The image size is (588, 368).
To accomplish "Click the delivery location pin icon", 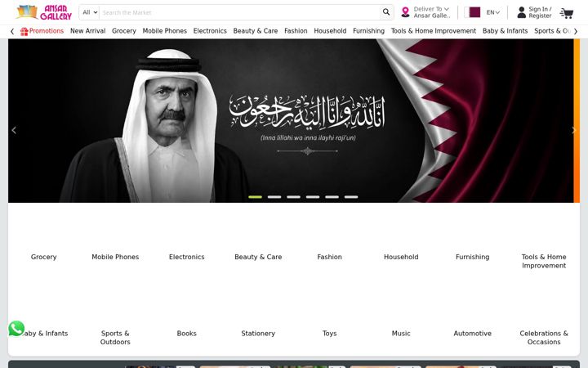I will click(x=405, y=12).
